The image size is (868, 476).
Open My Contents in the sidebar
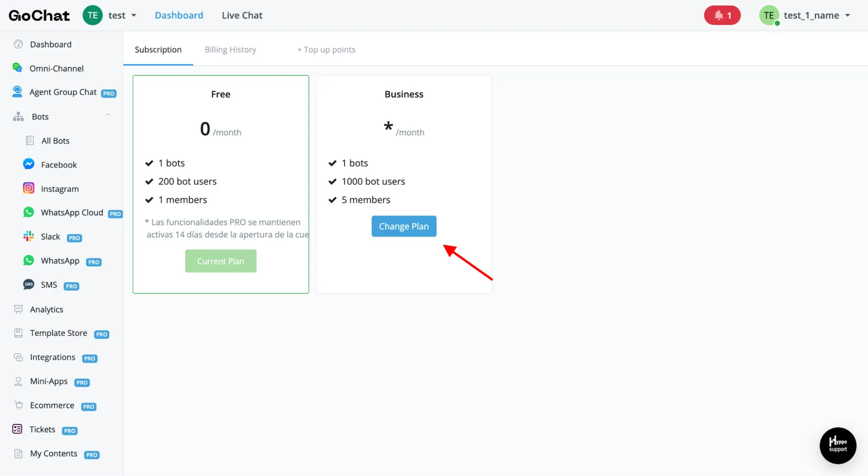click(54, 454)
